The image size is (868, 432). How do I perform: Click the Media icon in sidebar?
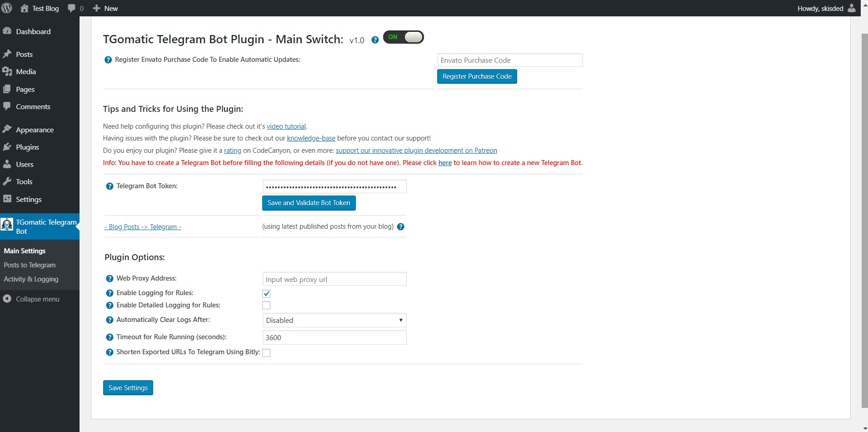[x=7, y=71]
